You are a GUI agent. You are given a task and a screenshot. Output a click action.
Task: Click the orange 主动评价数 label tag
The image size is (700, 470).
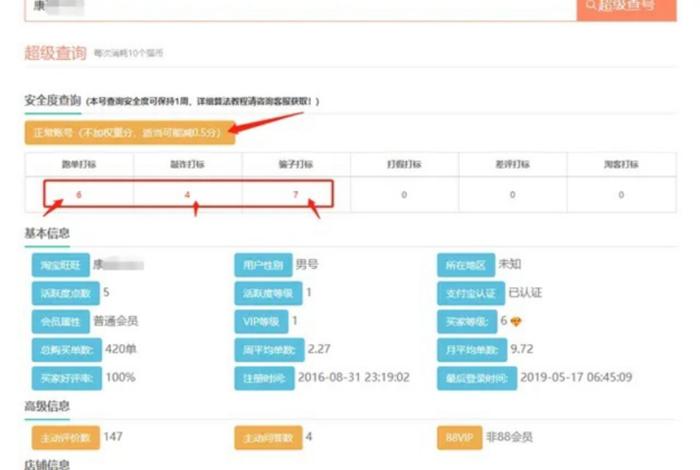pyautogui.click(x=66, y=438)
